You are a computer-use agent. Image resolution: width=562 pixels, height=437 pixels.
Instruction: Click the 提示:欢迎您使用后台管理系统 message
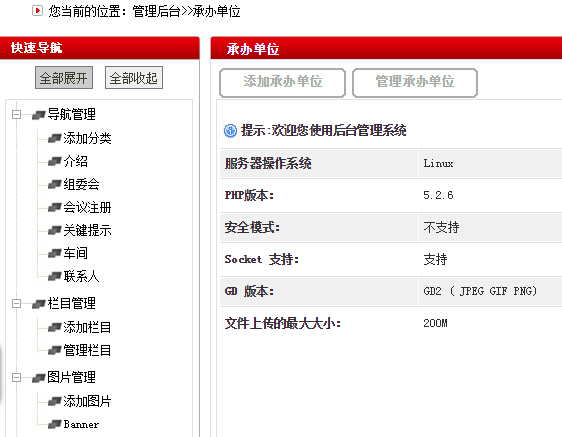(324, 130)
